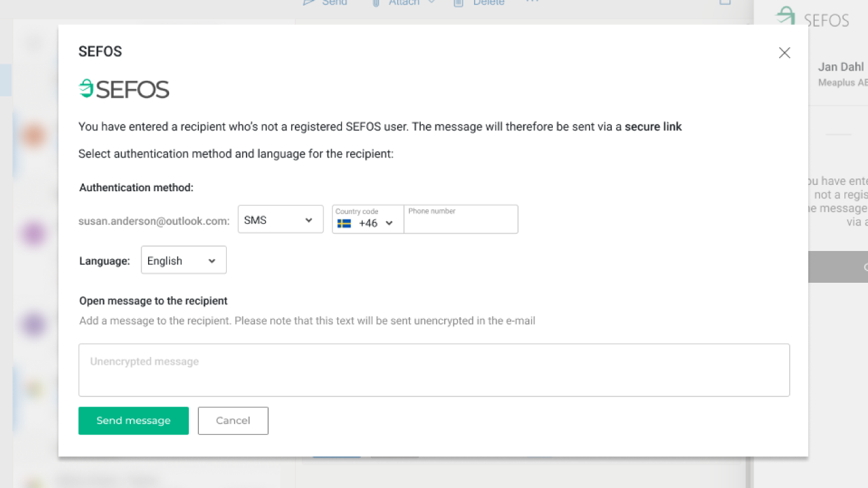The width and height of the screenshot is (868, 488).
Task: Click into the Phone number field
Action: coord(461,224)
